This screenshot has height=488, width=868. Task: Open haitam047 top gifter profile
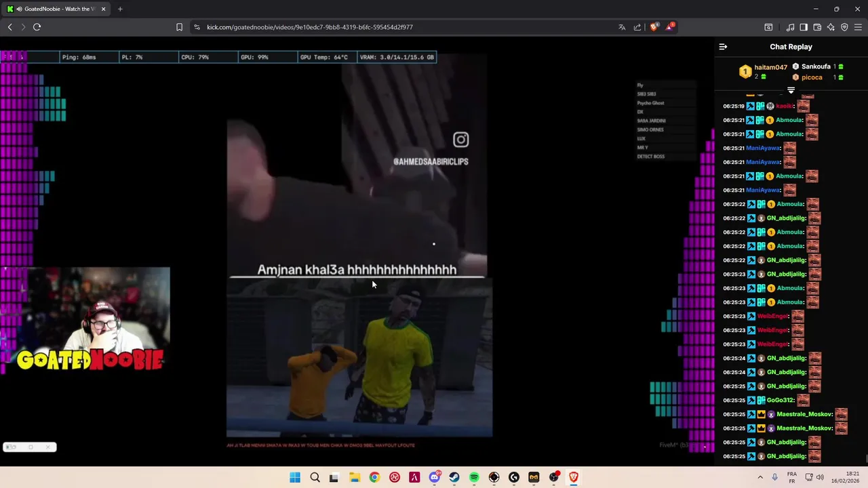tap(770, 68)
